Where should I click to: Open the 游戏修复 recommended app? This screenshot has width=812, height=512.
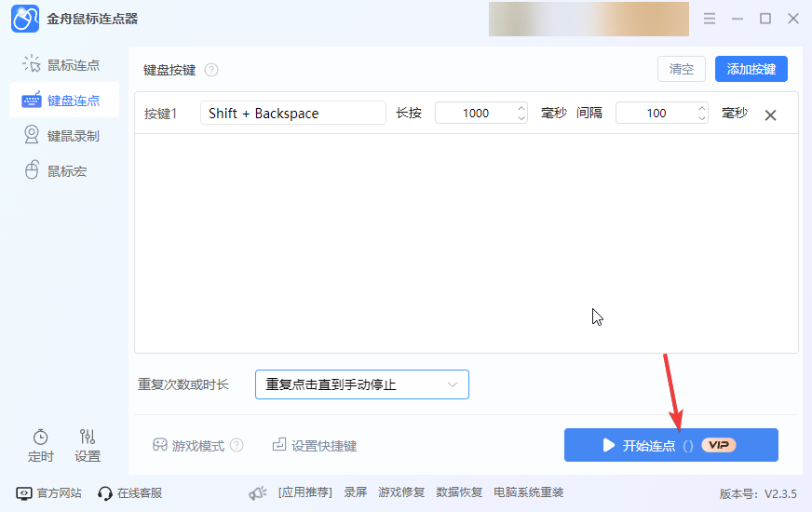click(401, 492)
